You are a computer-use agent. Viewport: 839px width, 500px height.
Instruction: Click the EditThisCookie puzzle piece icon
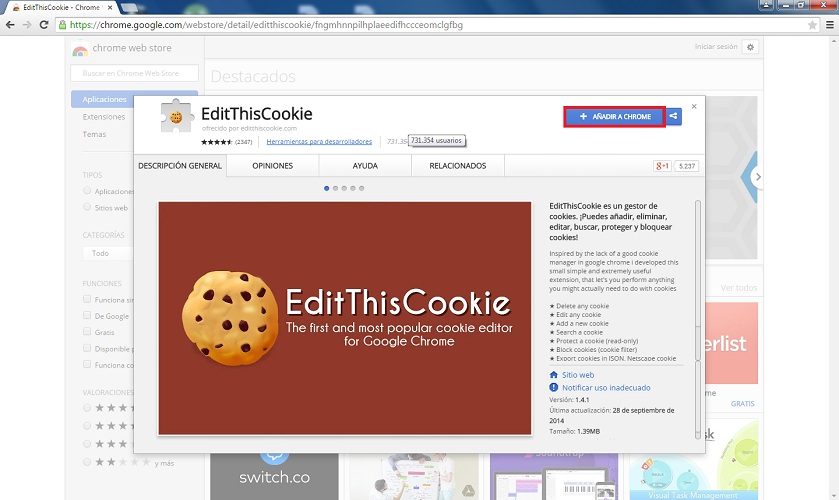click(x=177, y=116)
